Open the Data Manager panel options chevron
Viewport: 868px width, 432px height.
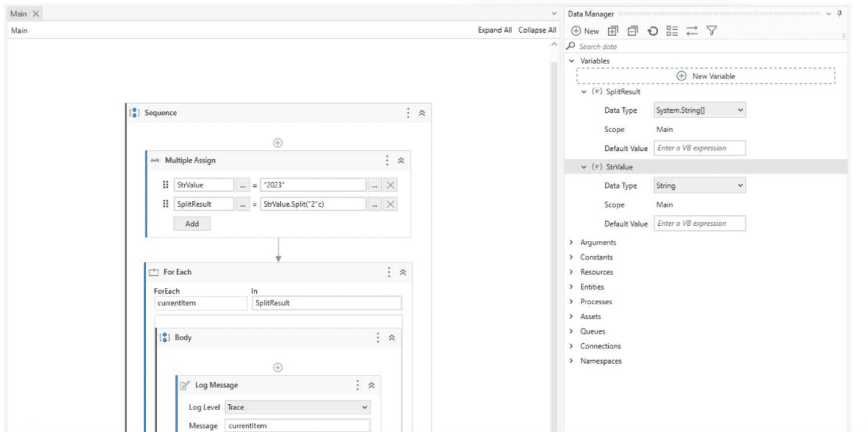coord(830,13)
